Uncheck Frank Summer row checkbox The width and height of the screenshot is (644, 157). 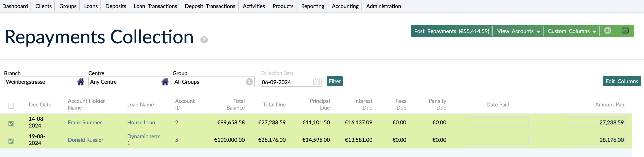coord(11,123)
